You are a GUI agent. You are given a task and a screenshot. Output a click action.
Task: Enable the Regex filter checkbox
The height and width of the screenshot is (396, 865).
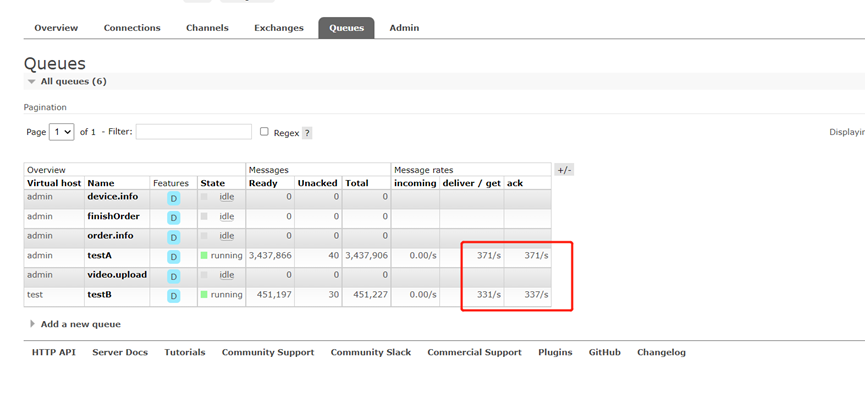(264, 132)
